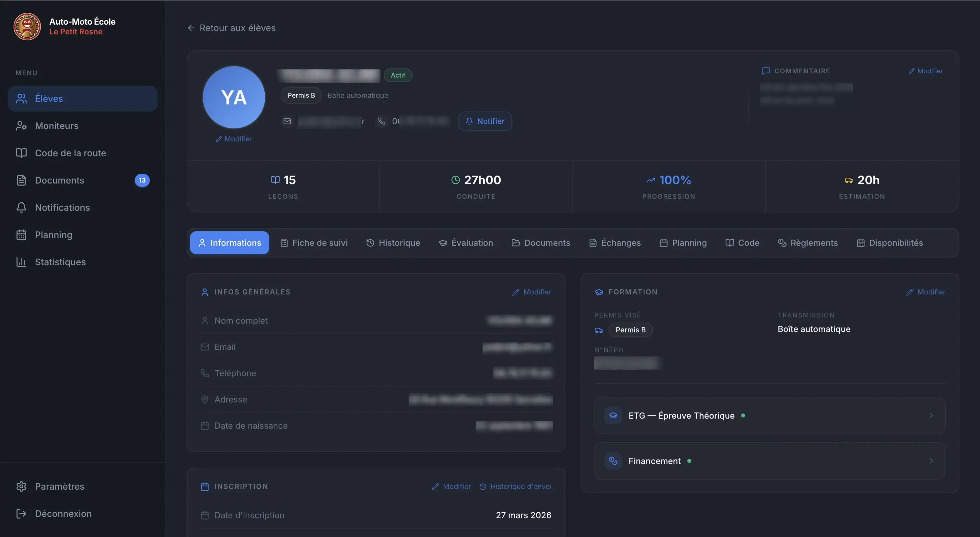The width and height of the screenshot is (980, 537).
Task: Click the Moniteurs user-gear icon
Action: (x=21, y=126)
